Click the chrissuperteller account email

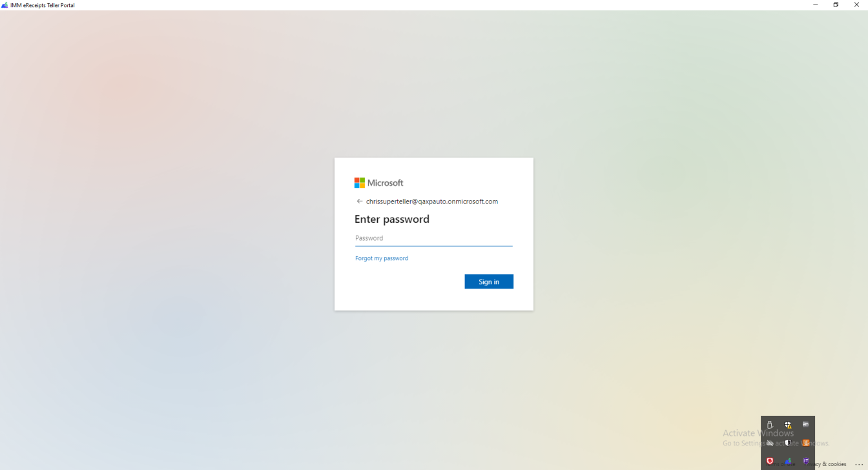(x=432, y=201)
